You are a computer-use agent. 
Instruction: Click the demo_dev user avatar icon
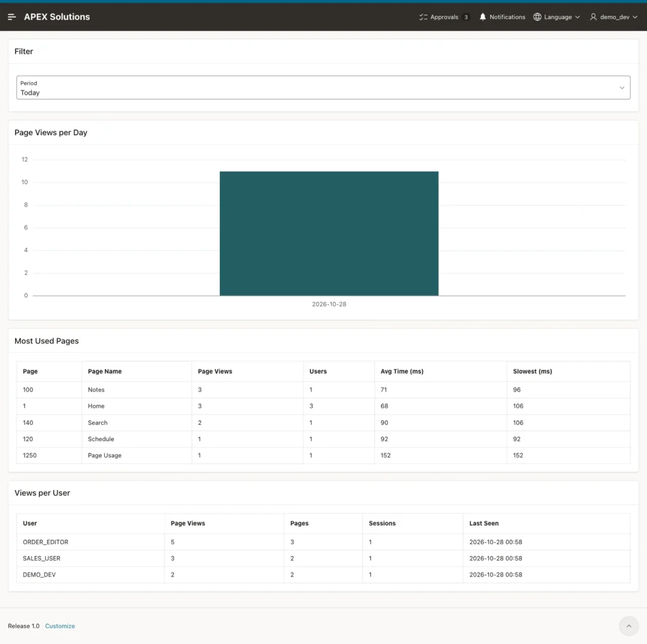pyautogui.click(x=593, y=17)
